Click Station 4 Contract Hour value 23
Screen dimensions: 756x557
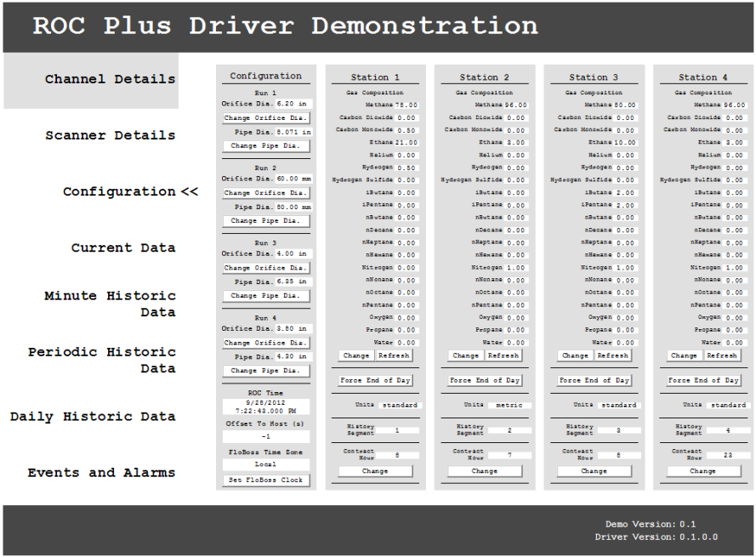pos(728,455)
